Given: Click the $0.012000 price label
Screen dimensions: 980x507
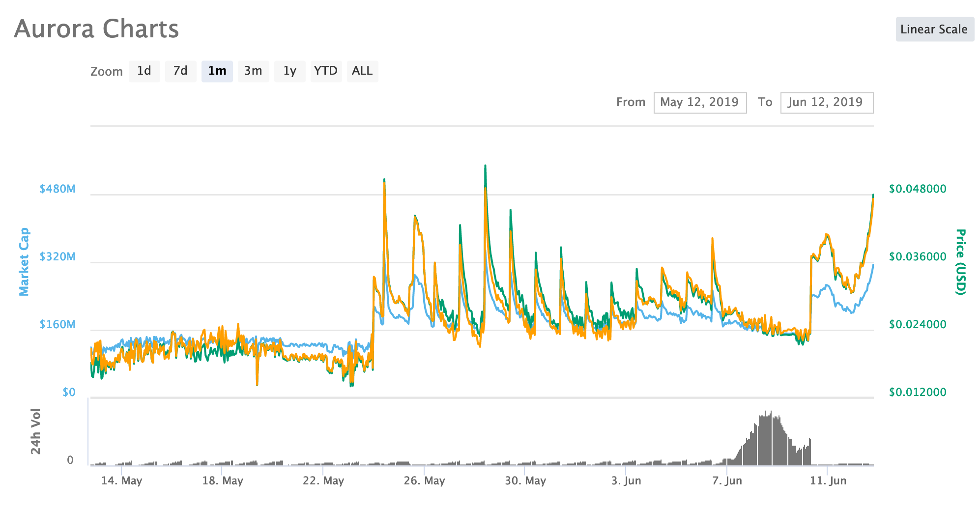Looking at the screenshot, I should pyautogui.click(x=918, y=393).
